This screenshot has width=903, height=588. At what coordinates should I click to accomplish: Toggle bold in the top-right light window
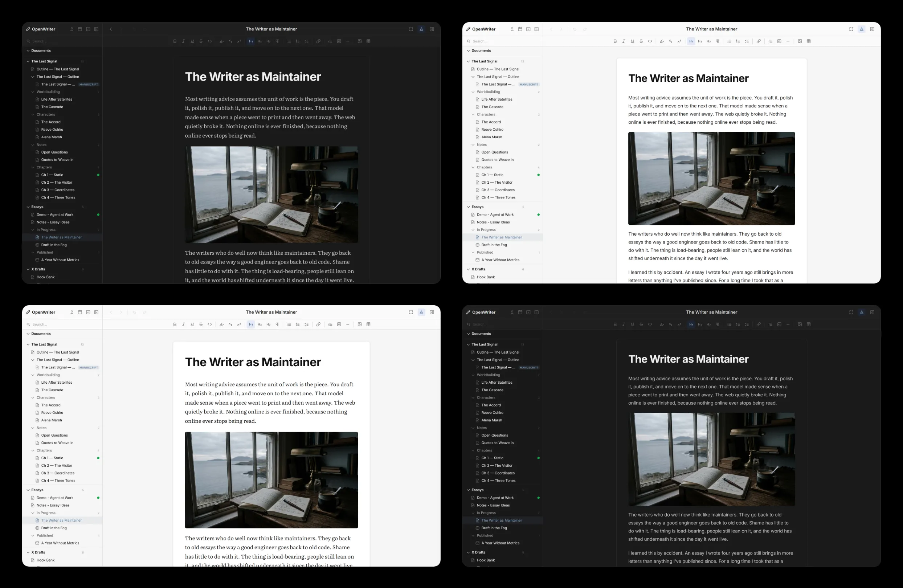(615, 41)
